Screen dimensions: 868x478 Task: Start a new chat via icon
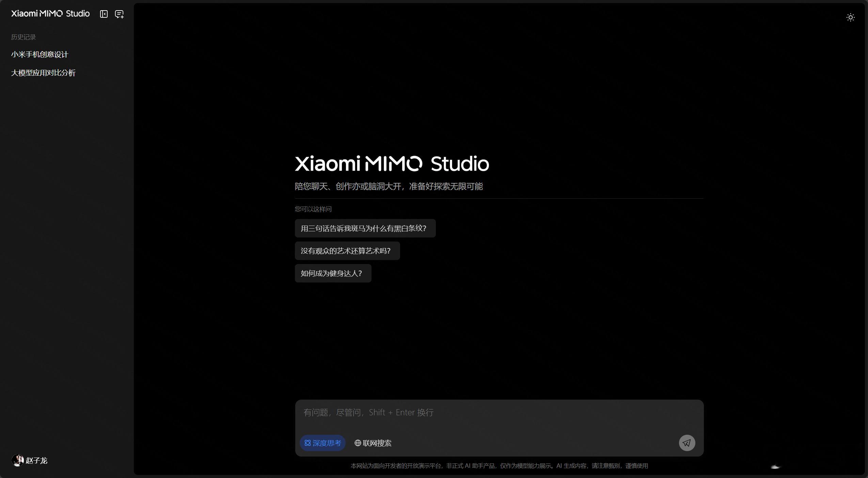pos(119,14)
